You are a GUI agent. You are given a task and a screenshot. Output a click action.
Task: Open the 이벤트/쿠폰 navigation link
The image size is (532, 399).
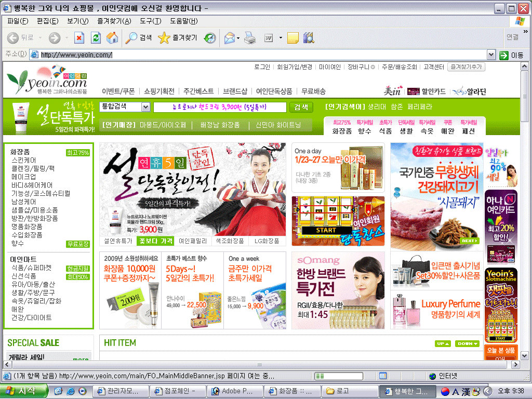tap(118, 91)
